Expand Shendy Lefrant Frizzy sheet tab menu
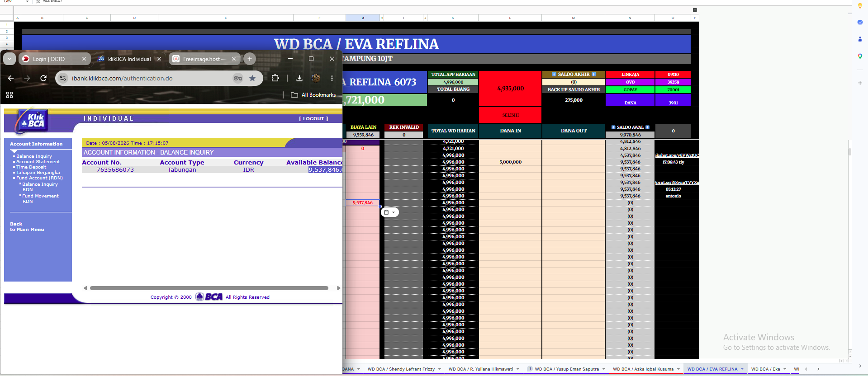 coord(439,369)
